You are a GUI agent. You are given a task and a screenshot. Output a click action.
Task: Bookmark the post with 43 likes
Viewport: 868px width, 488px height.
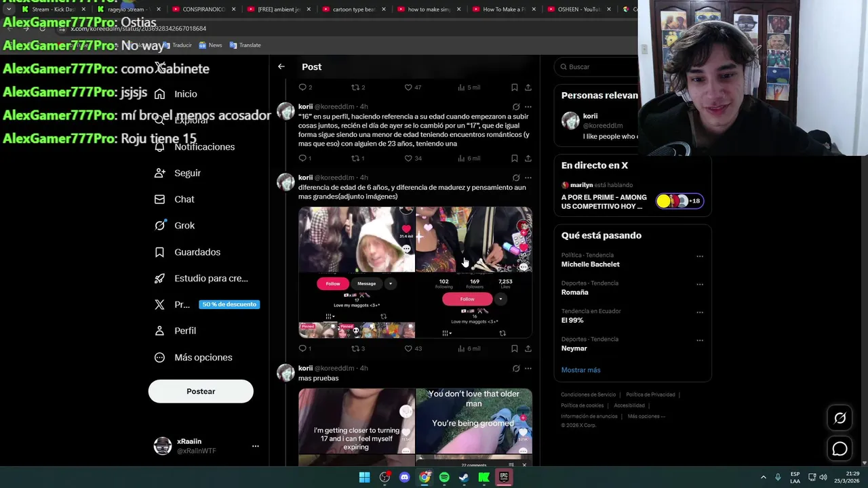(515, 348)
